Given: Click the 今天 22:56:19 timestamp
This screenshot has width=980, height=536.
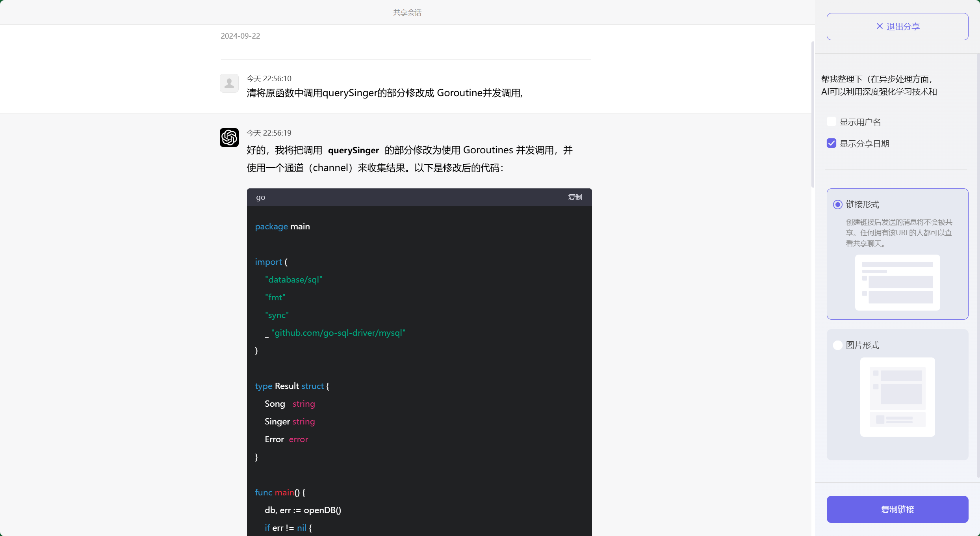Looking at the screenshot, I should (269, 133).
